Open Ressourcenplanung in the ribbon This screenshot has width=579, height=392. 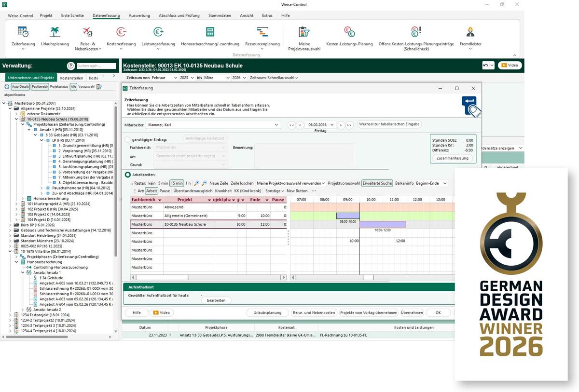tap(262, 33)
